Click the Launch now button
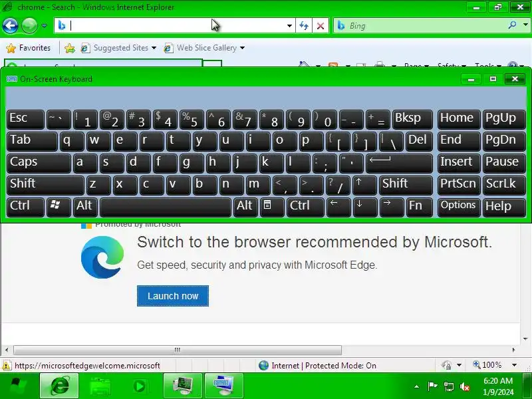Viewport: 532px width, 399px height. [x=173, y=296]
